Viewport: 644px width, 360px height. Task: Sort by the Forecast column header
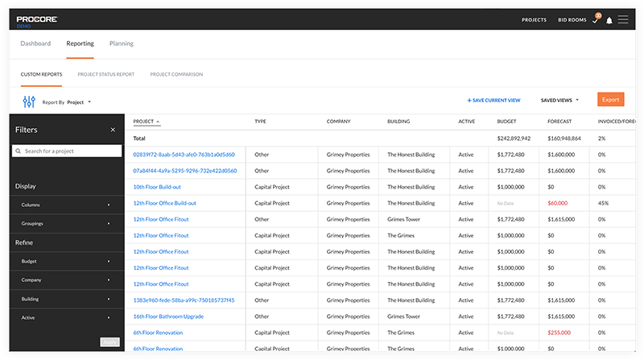[x=559, y=122]
